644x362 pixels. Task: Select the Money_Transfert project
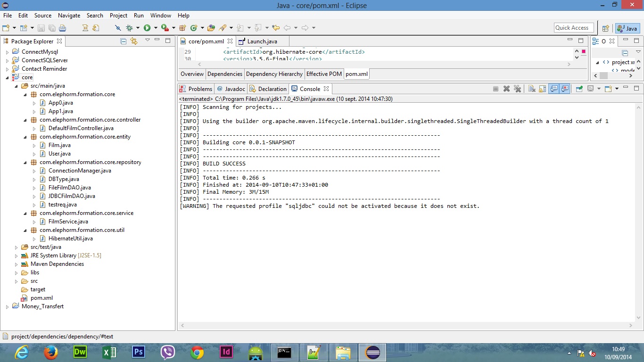point(42,306)
